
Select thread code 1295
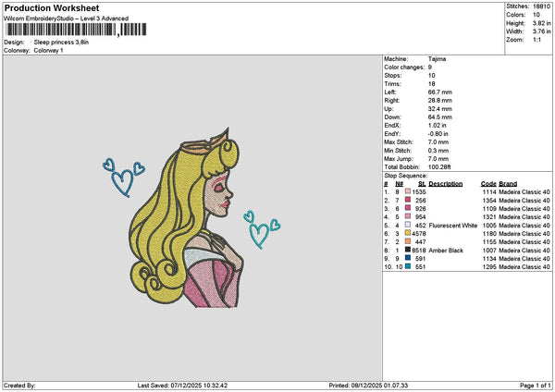coord(489,267)
